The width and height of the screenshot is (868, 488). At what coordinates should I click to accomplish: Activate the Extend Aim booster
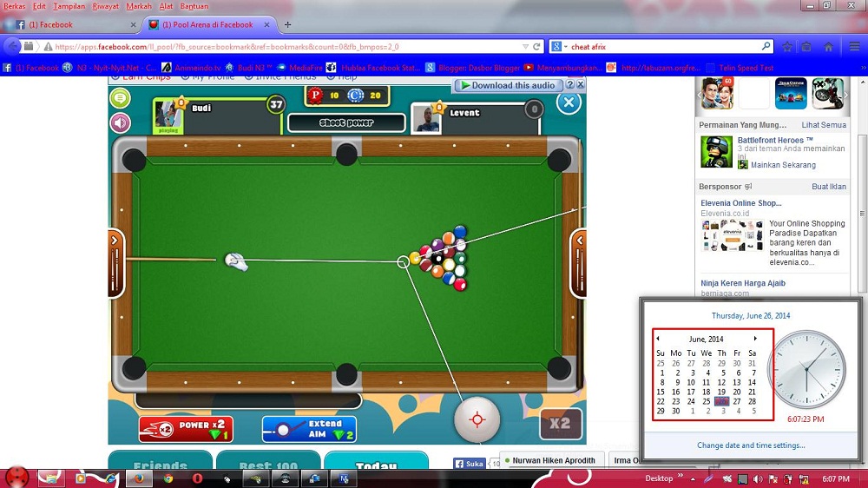click(x=309, y=429)
